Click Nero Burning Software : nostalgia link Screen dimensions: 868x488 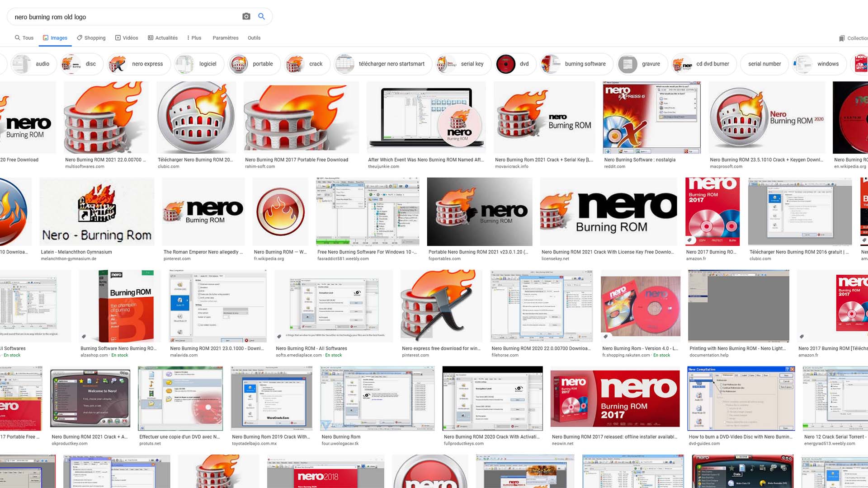click(640, 160)
